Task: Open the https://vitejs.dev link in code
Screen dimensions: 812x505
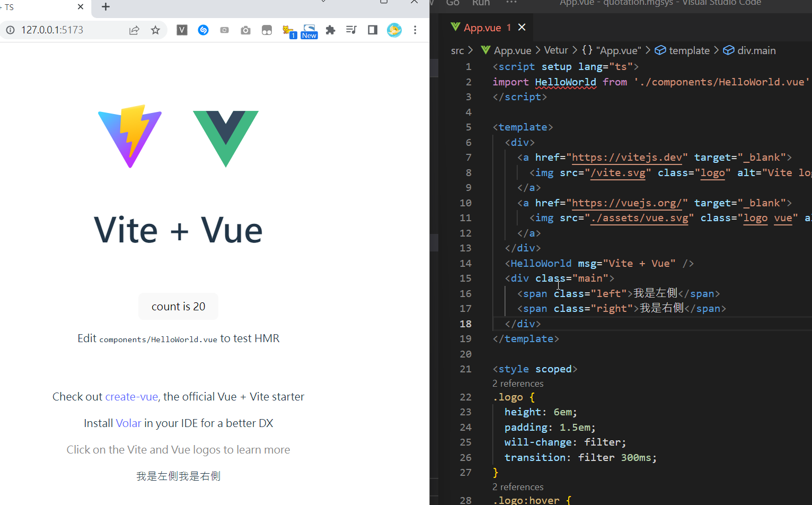Action: coord(627,158)
